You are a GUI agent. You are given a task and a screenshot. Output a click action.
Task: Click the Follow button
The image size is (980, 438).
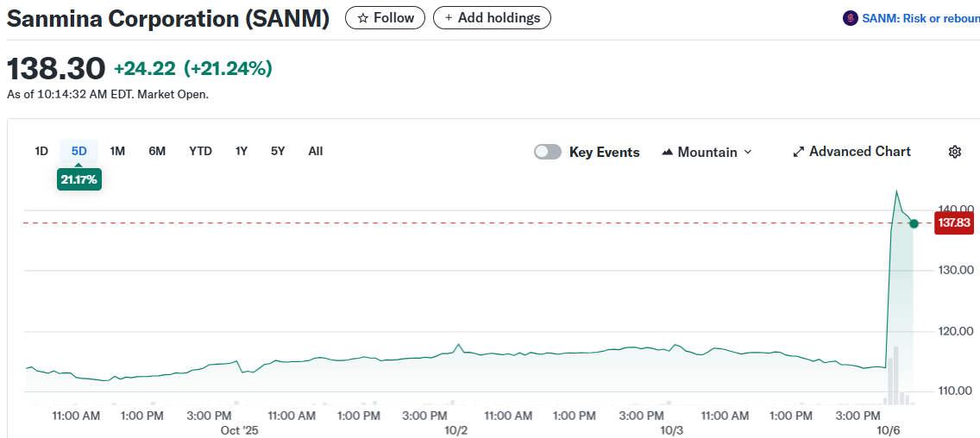click(385, 17)
